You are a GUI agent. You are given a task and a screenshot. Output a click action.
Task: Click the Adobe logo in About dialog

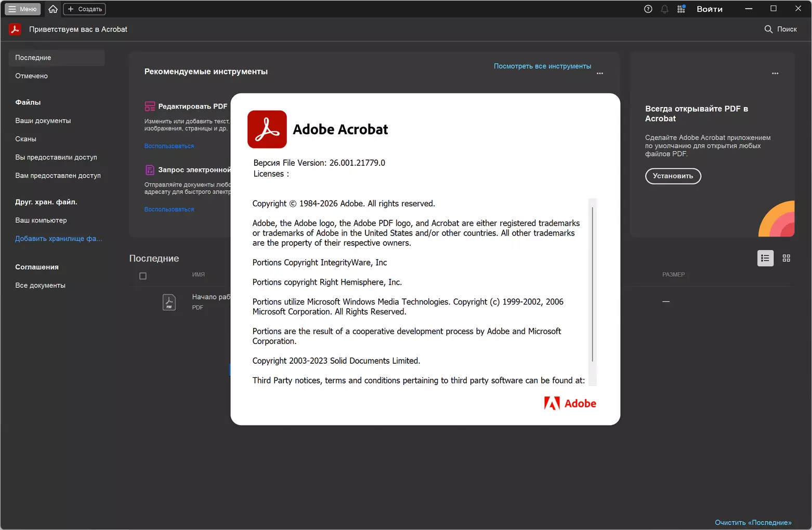570,403
